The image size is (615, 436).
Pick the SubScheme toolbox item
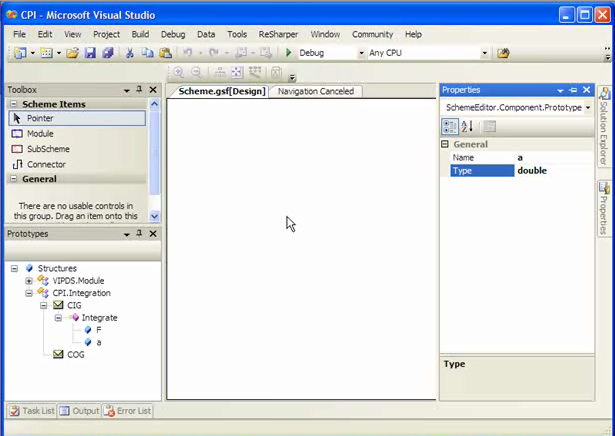coord(47,149)
